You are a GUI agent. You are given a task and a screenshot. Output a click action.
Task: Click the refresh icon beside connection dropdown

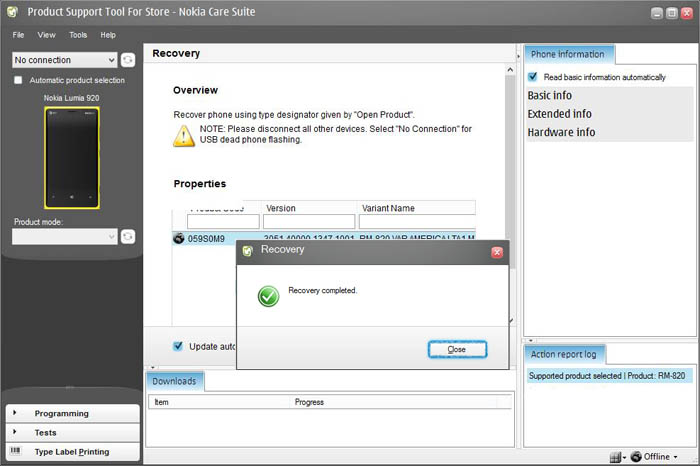(x=128, y=60)
